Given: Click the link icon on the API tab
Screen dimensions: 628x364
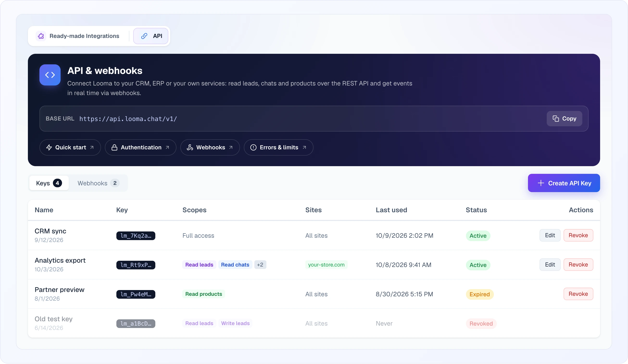Looking at the screenshot, I should coord(144,36).
